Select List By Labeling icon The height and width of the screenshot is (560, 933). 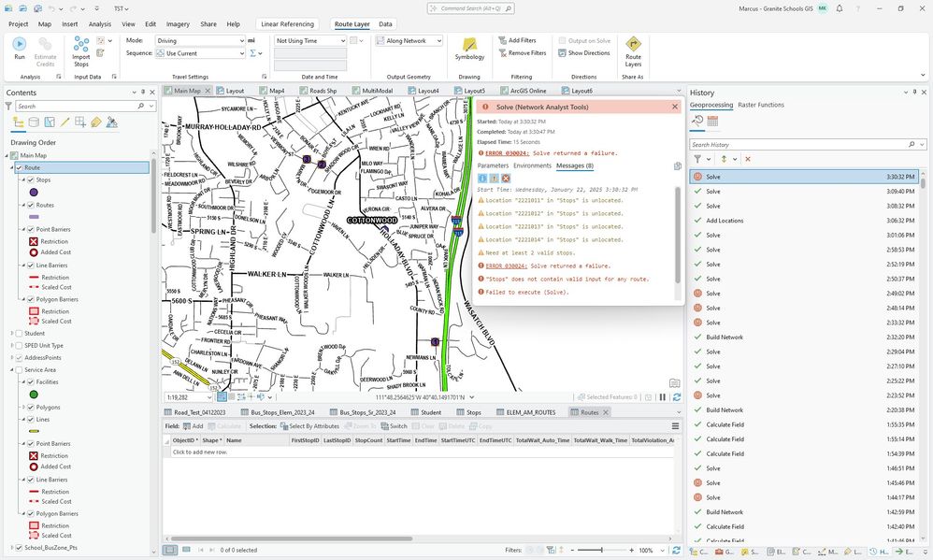(95, 122)
